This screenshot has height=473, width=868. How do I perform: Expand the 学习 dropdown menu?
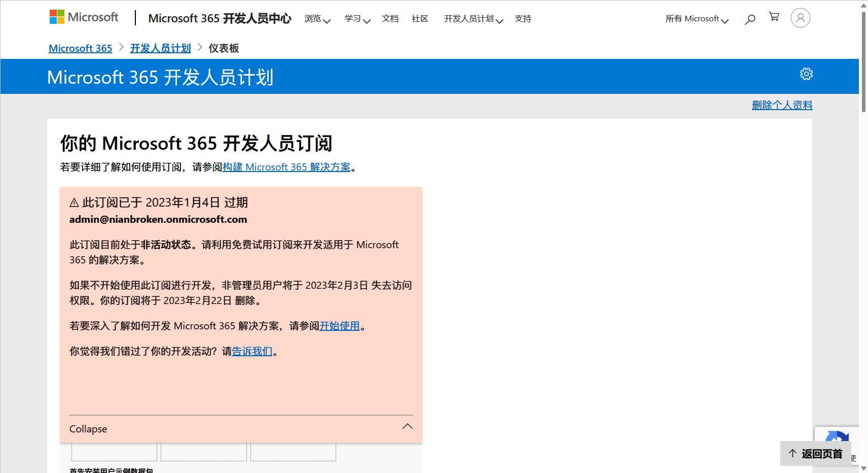point(357,19)
